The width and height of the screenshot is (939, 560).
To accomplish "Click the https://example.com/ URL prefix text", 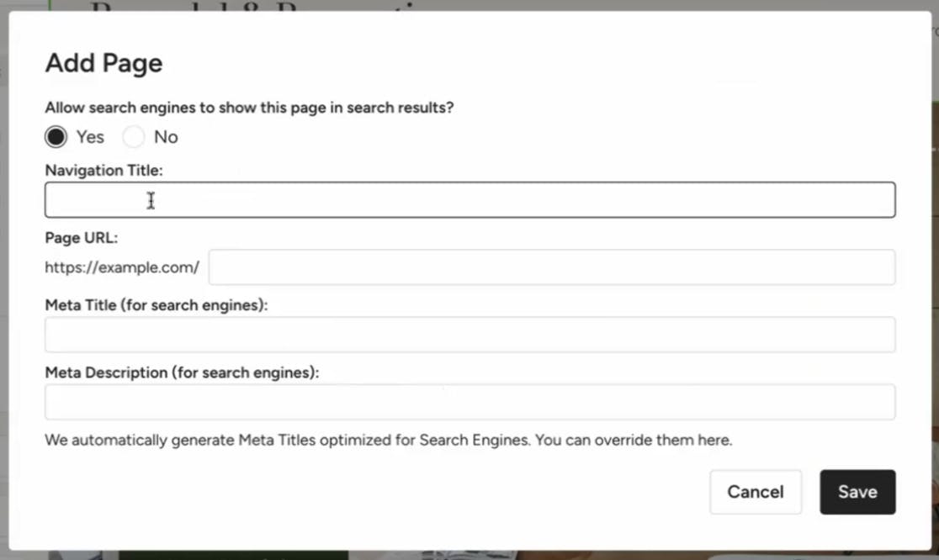I will click(122, 268).
